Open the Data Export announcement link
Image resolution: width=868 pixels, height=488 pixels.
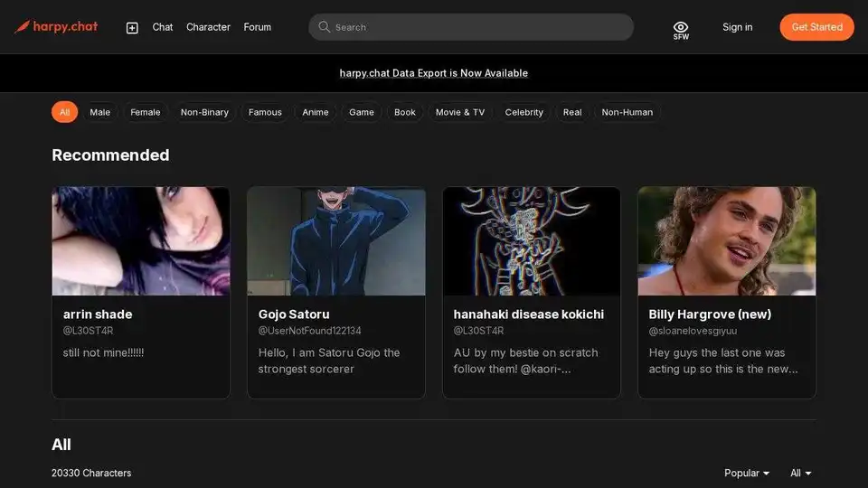pyautogui.click(x=433, y=73)
